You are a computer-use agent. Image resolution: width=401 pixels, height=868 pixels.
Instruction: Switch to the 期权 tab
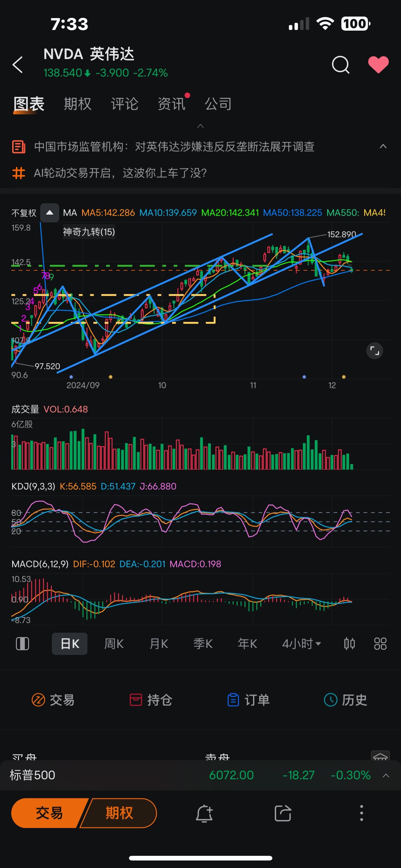(78, 104)
